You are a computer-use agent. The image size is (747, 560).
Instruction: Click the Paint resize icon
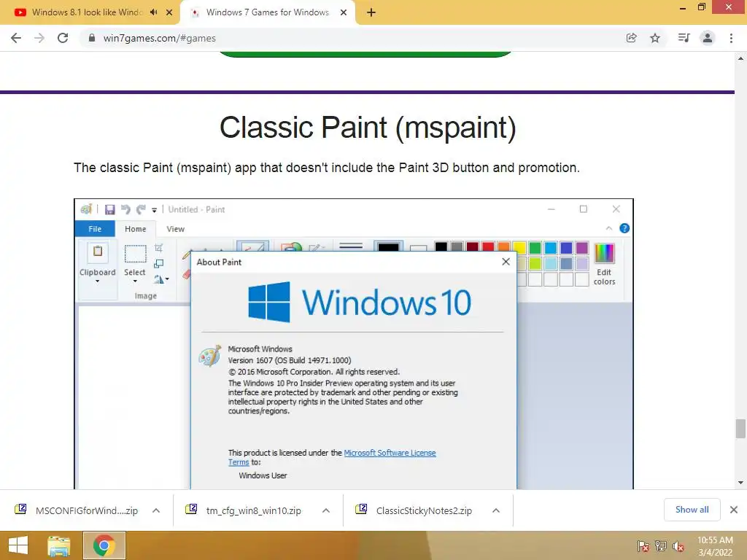158,263
